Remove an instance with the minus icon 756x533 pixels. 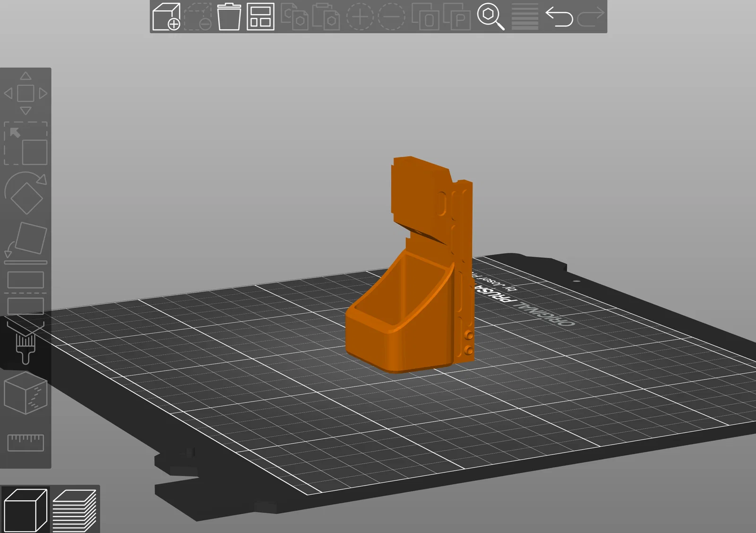click(x=391, y=17)
